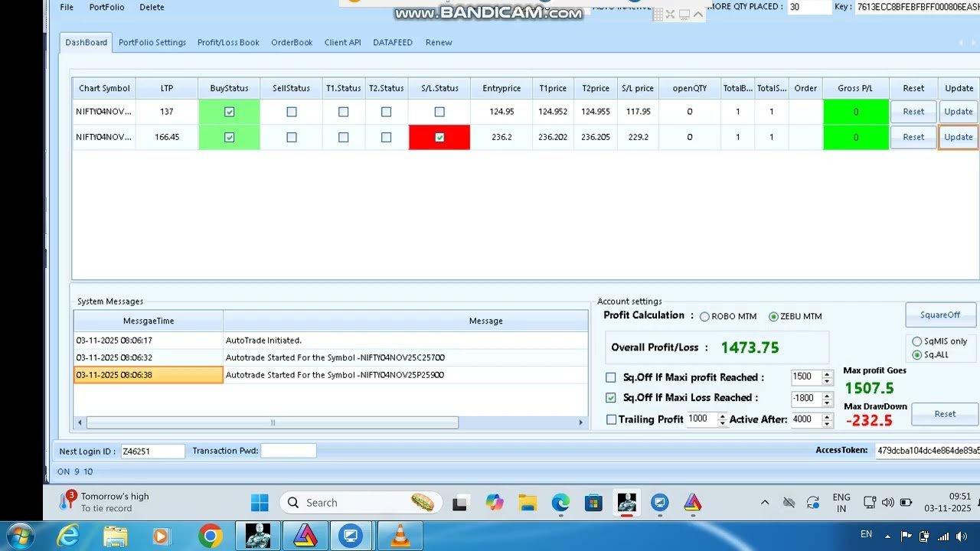Increment the Maxi profit value stepper

(825, 373)
